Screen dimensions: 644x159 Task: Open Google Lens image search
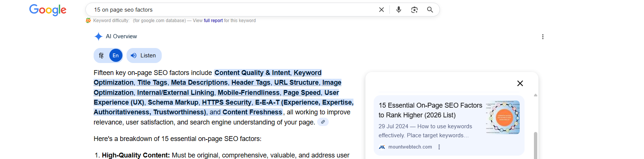(x=414, y=10)
